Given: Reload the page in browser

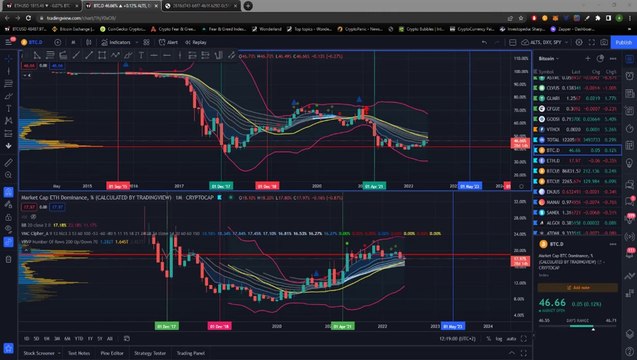Looking at the screenshot, I should [28, 18].
